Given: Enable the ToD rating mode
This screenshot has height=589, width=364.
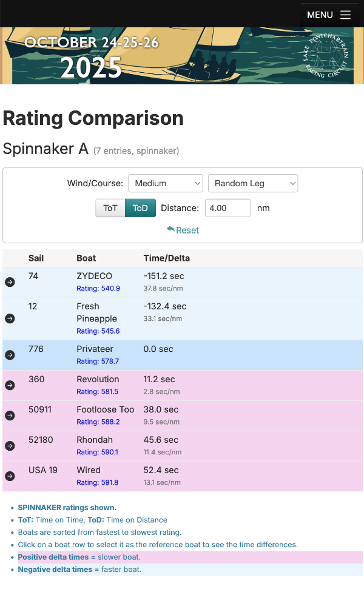Looking at the screenshot, I should pyautogui.click(x=140, y=207).
